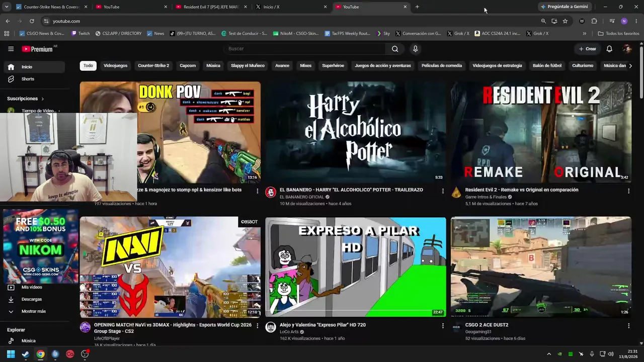The image size is (644, 362).
Task: Open the EL BANANERO OFICIAL channel avatar
Action: [x=271, y=192]
